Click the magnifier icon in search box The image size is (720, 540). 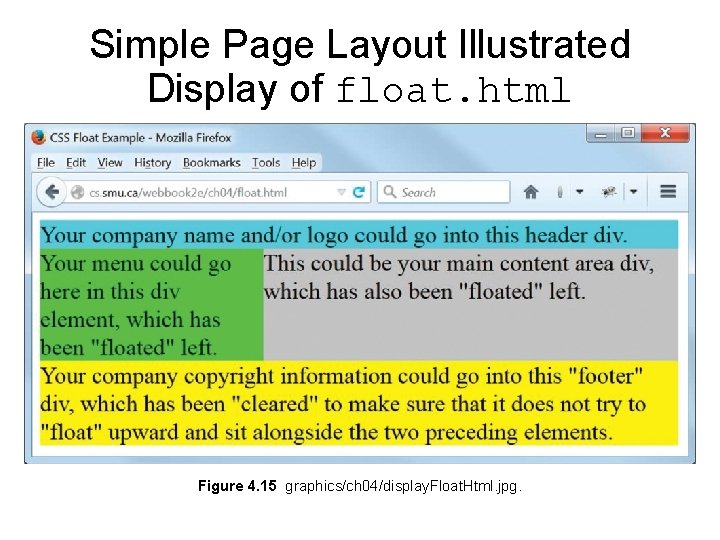[x=390, y=191]
